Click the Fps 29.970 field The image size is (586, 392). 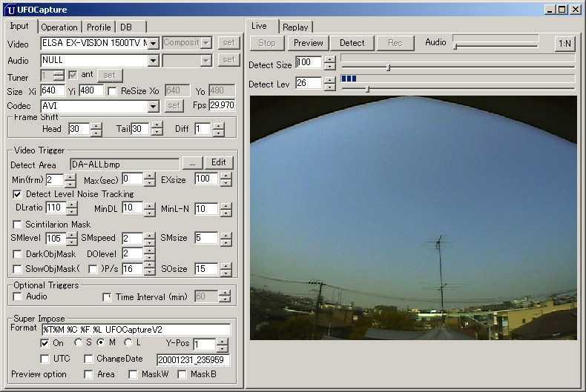[x=223, y=105]
